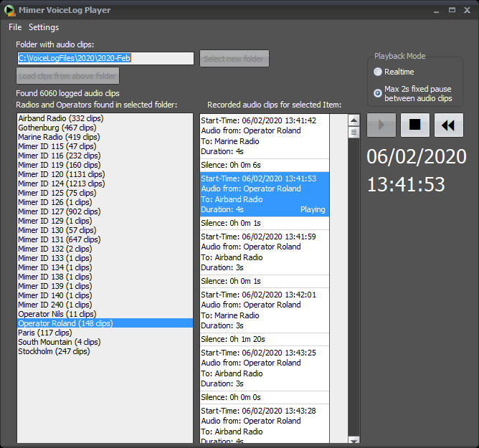Image resolution: width=479 pixels, height=448 pixels.
Task: Click Select new folder button
Action: click(x=234, y=59)
